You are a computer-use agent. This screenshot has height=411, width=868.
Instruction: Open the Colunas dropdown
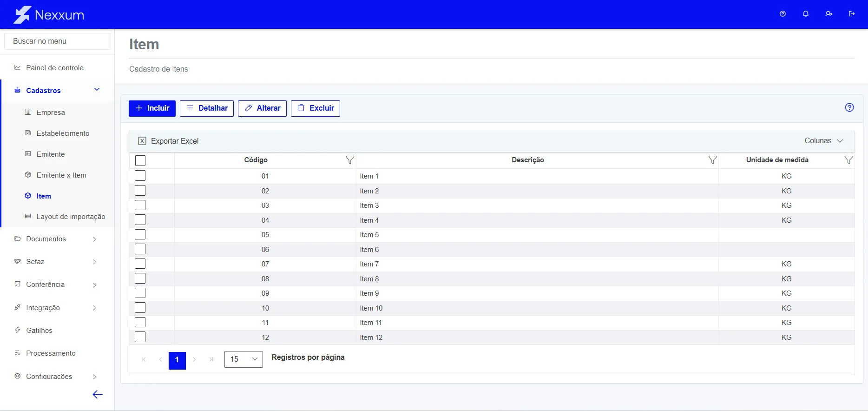click(824, 141)
